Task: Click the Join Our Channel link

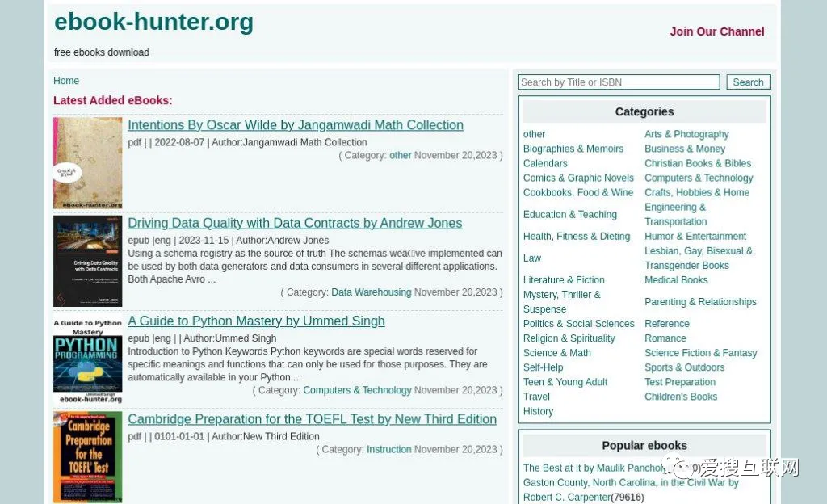Action: (x=717, y=31)
